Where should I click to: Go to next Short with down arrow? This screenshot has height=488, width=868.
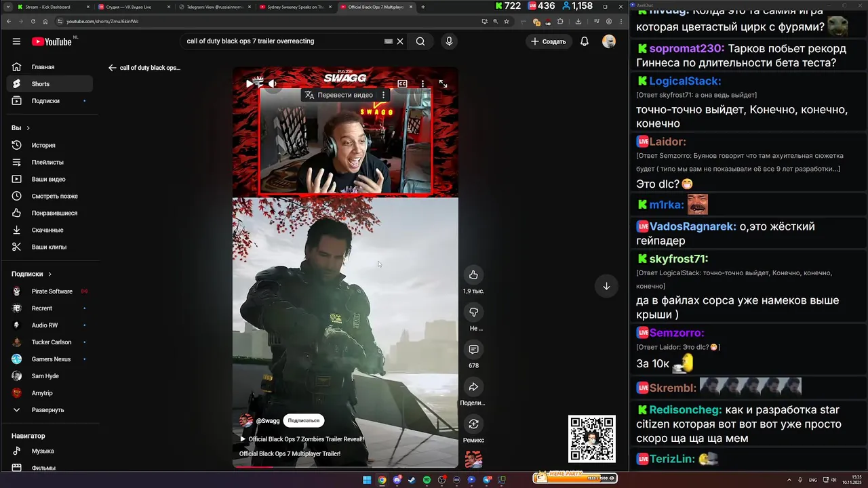pyautogui.click(x=606, y=286)
